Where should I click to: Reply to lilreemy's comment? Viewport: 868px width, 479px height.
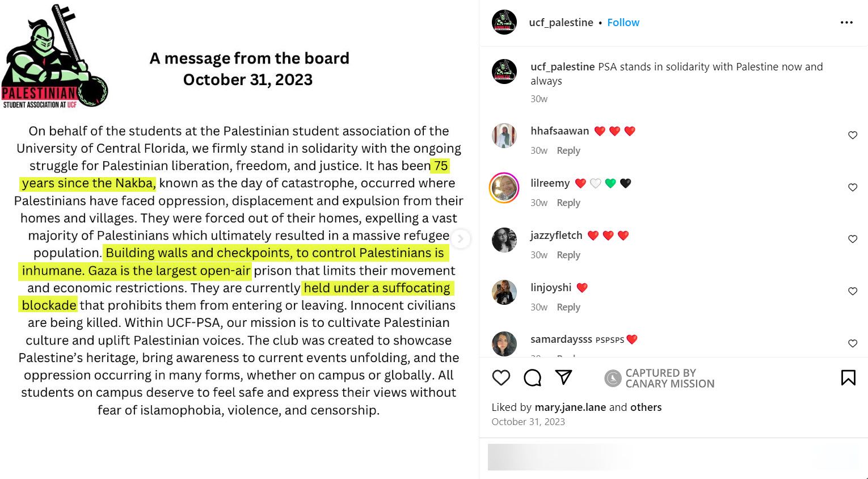pyautogui.click(x=568, y=203)
